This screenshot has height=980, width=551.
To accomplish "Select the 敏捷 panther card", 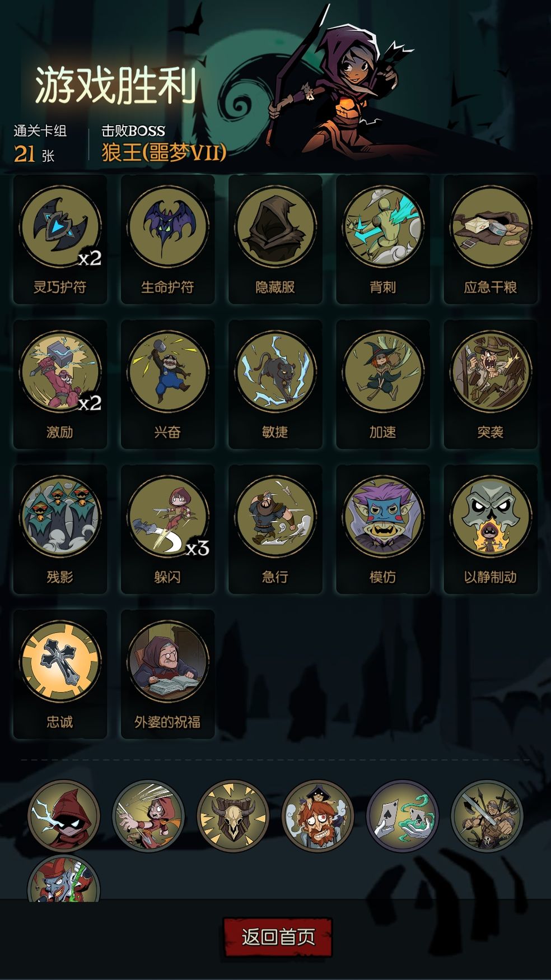I will 275,384.
